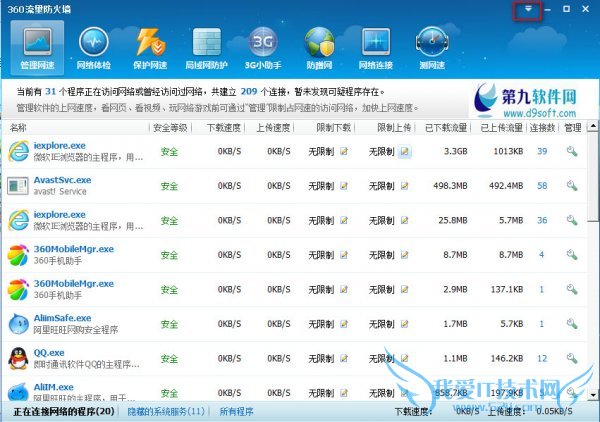Click the list vertical scrollbar thumb
The height and width of the screenshot is (422, 600).
(593, 176)
